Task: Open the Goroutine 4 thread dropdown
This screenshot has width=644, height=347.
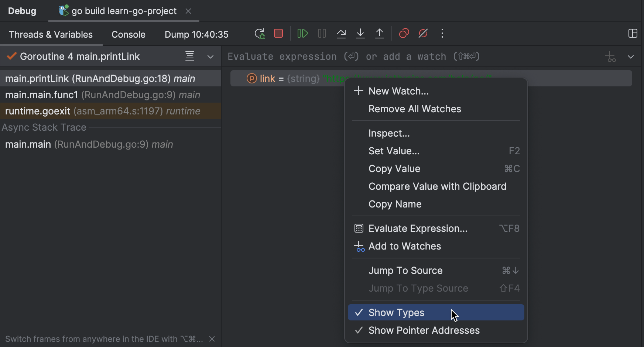Action: pyautogui.click(x=210, y=56)
